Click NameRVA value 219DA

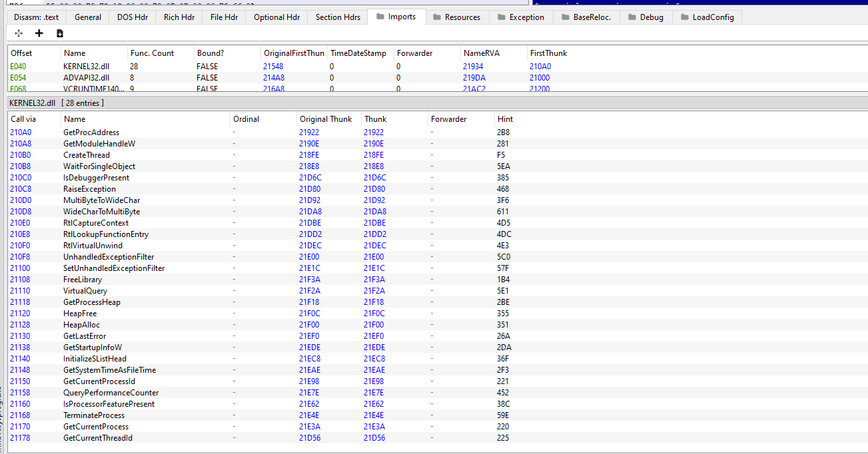click(474, 78)
